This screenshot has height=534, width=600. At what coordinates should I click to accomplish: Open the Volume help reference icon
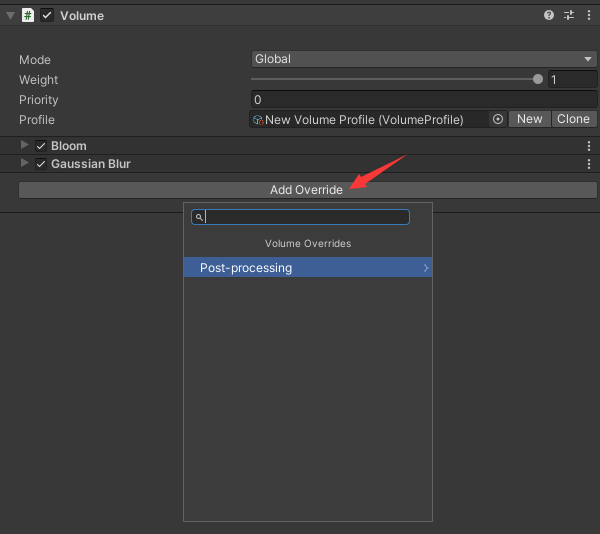click(549, 15)
